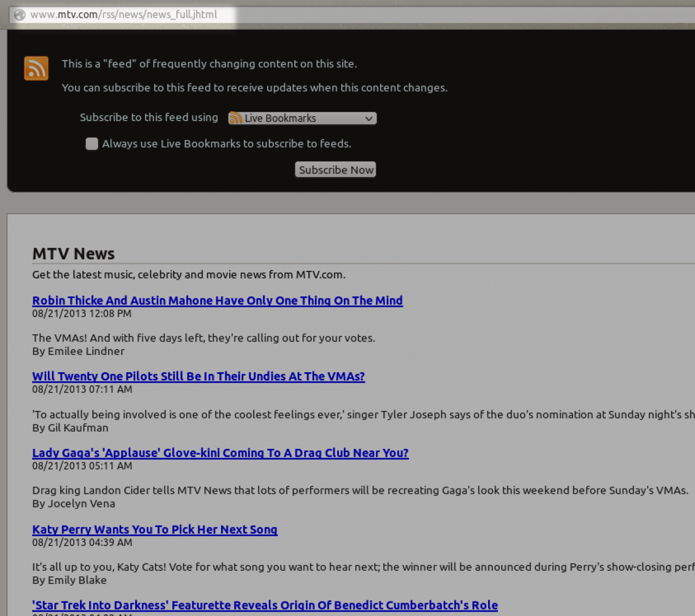The height and width of the screenshot is (616, 695).
Task: Click byline By Emily Blake
Action: pos(69,581)
